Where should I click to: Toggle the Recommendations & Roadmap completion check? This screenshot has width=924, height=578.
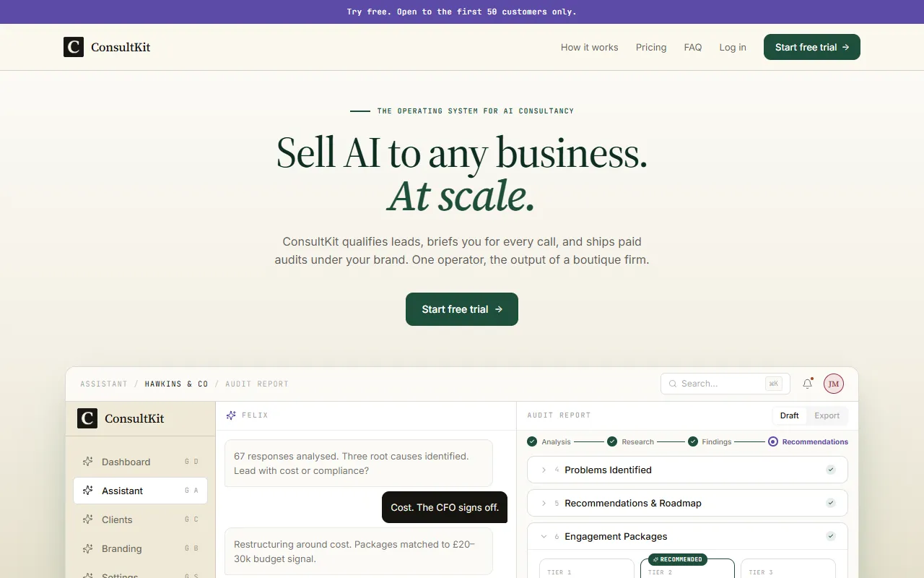pos(831,503)
